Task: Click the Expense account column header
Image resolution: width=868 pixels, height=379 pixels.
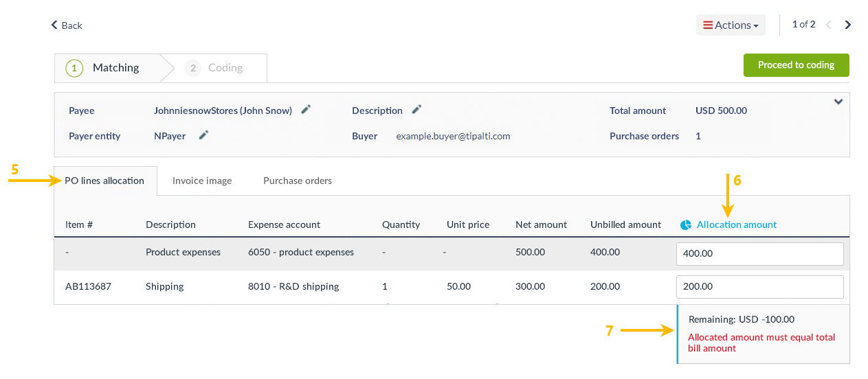Action: 284,225
